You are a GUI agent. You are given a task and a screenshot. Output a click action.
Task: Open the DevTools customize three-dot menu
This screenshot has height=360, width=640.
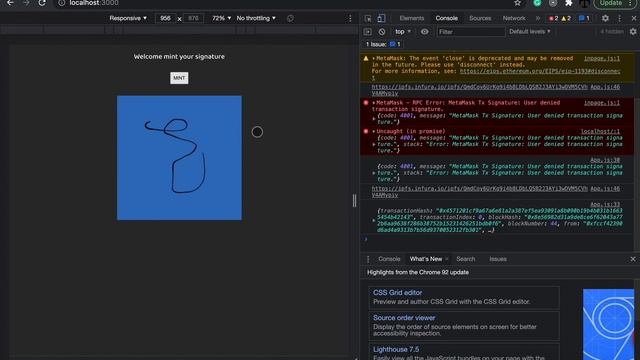click(620, 18)
